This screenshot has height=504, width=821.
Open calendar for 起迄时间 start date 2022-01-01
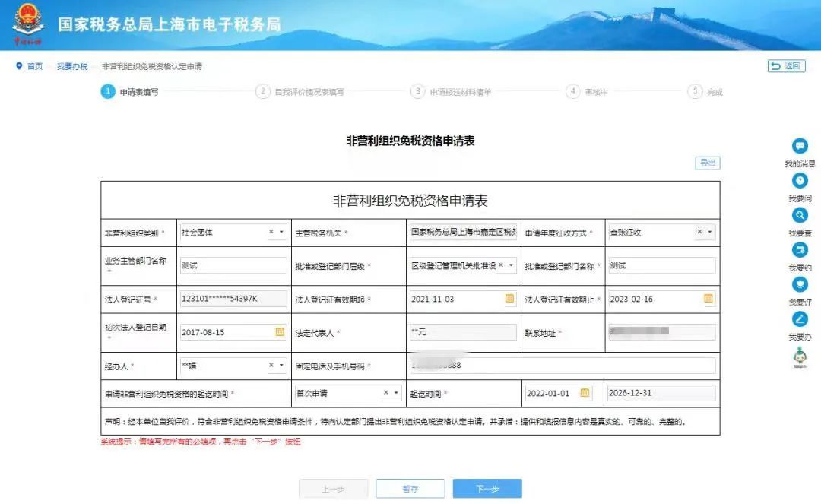click(585, 392)
